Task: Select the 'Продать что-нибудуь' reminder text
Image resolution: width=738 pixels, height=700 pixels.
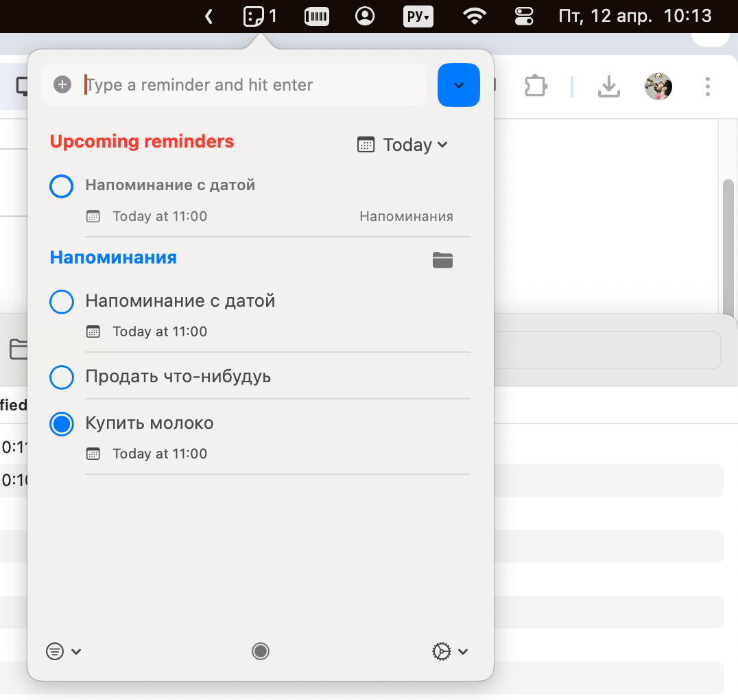Action: (x=178, y=376)
